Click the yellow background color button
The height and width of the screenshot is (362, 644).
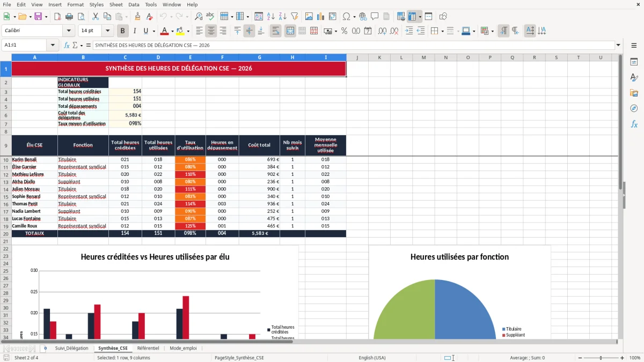click(x=180, y=31)
